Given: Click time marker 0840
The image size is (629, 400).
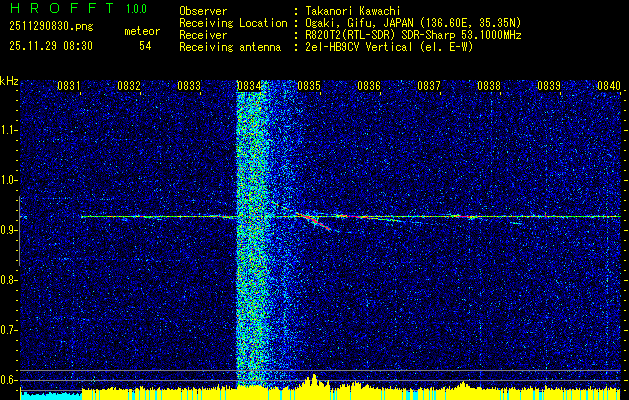Looking at the screenshot, I should pyautogui.click(x=609, y=85).
